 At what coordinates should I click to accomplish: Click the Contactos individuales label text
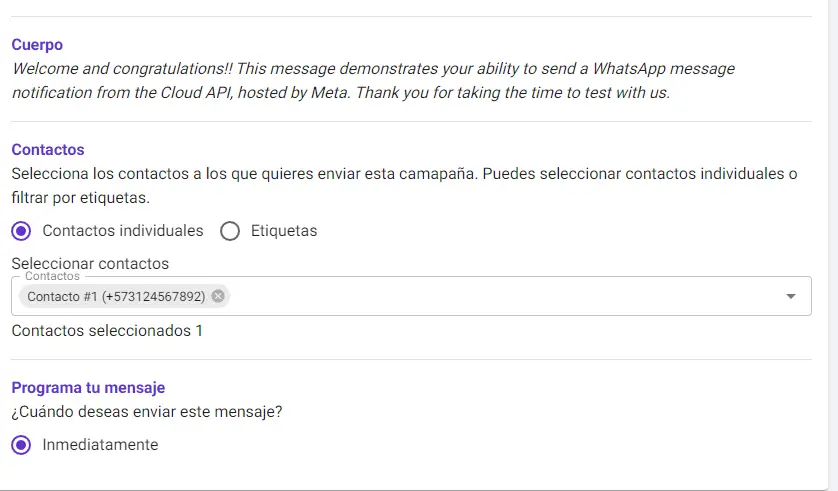[x=122, y=231]
